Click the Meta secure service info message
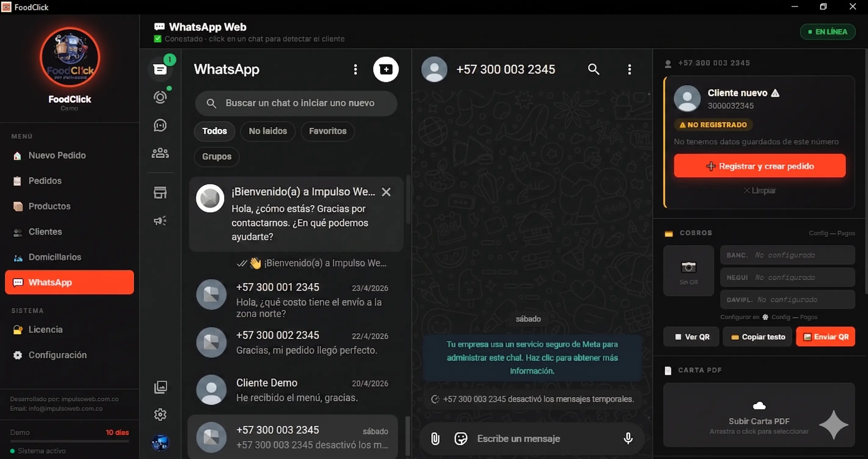Screen dimensions: 868x459 532,357
